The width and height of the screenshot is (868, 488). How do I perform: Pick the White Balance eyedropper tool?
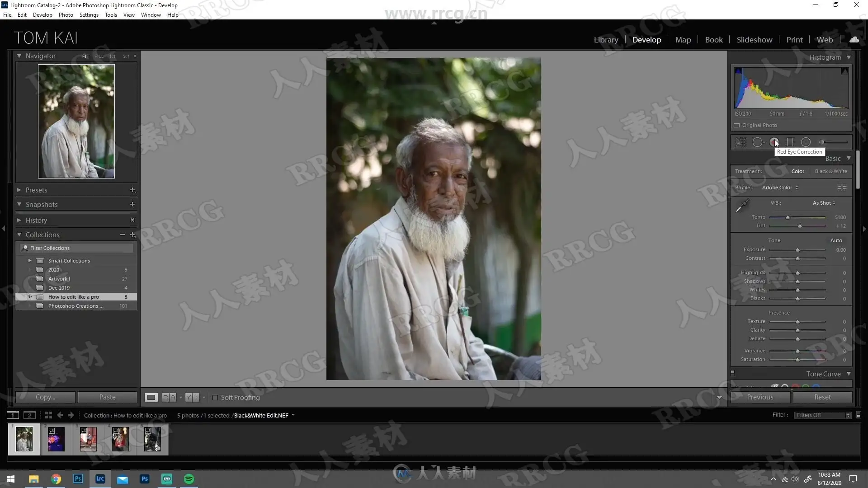pos(742,206)
